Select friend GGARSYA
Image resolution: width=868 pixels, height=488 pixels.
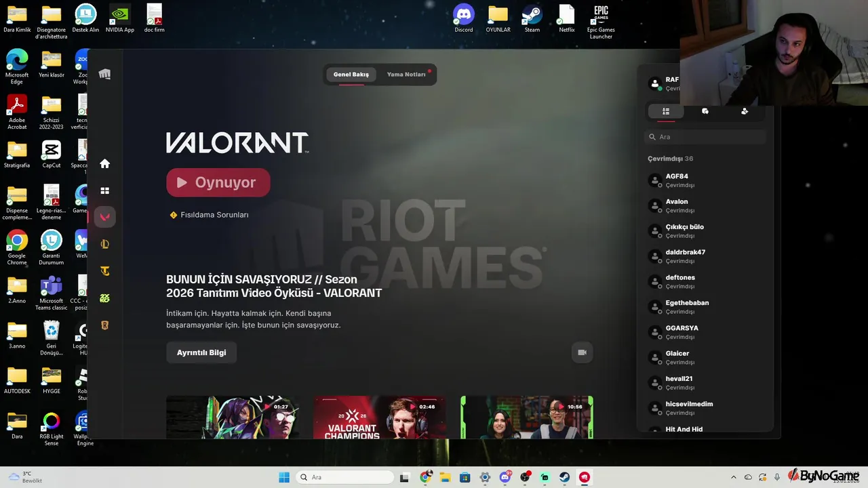pos(705,332)
